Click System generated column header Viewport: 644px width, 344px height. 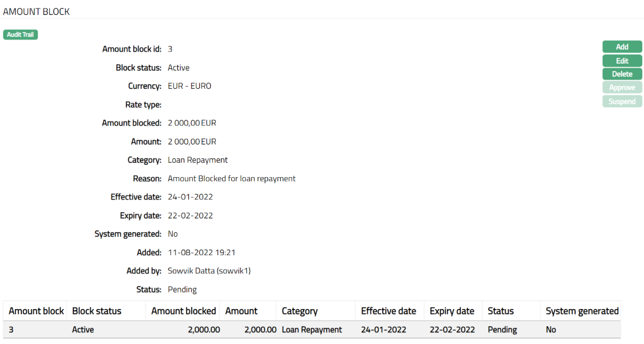pos(581,311)
